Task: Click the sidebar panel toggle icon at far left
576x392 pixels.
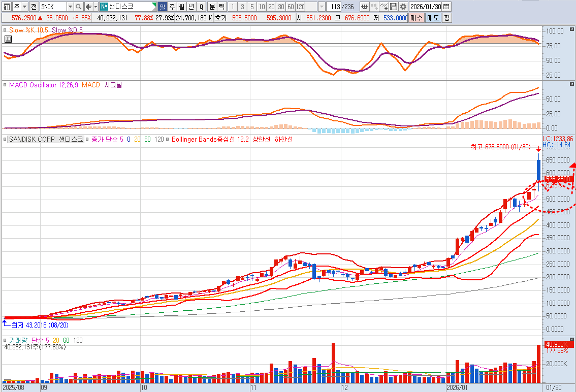Action: 6,7
